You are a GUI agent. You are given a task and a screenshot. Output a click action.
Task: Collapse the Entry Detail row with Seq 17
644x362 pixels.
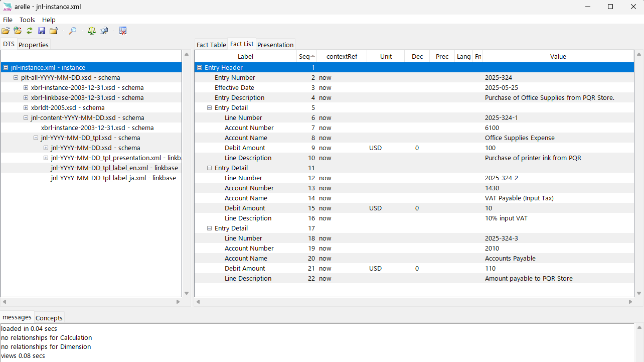[209, 228]
